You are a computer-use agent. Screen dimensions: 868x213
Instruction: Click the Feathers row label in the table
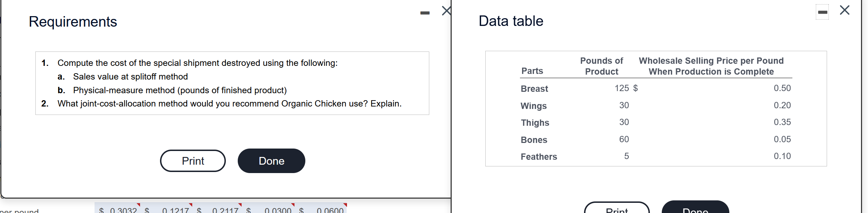539,157
